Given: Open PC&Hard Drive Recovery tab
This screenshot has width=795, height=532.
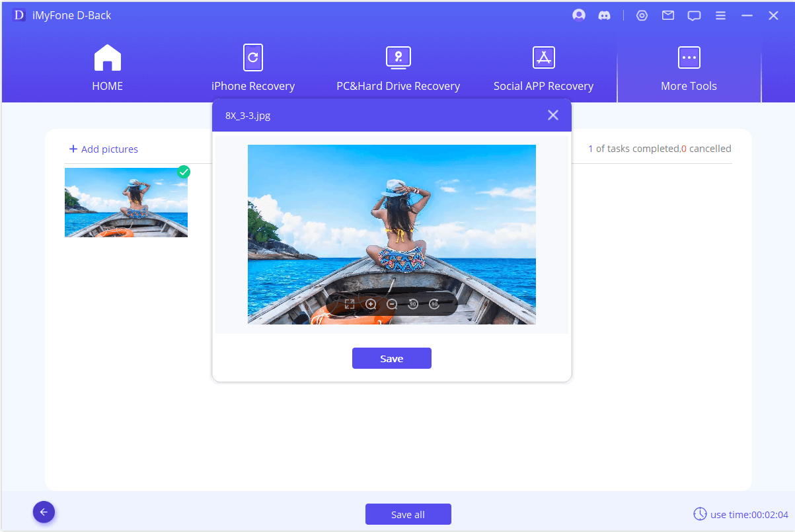Looking at the screenshot, I should [398, 68].
